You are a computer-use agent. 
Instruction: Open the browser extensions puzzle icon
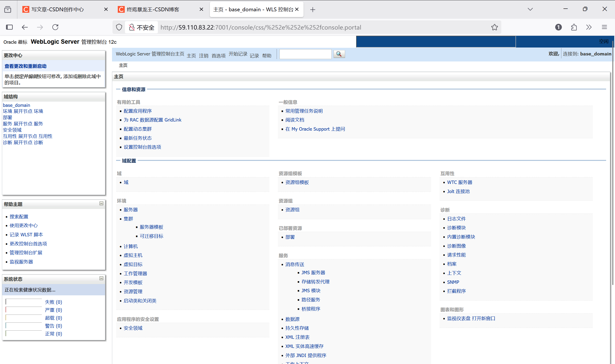[574, 27]
